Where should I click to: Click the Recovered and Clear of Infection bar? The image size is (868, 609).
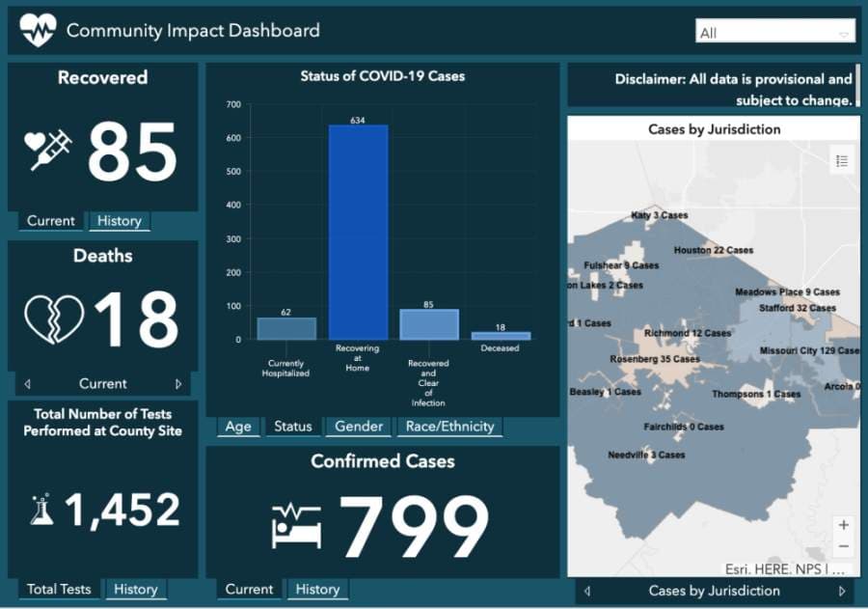click(x=429, y=324)
